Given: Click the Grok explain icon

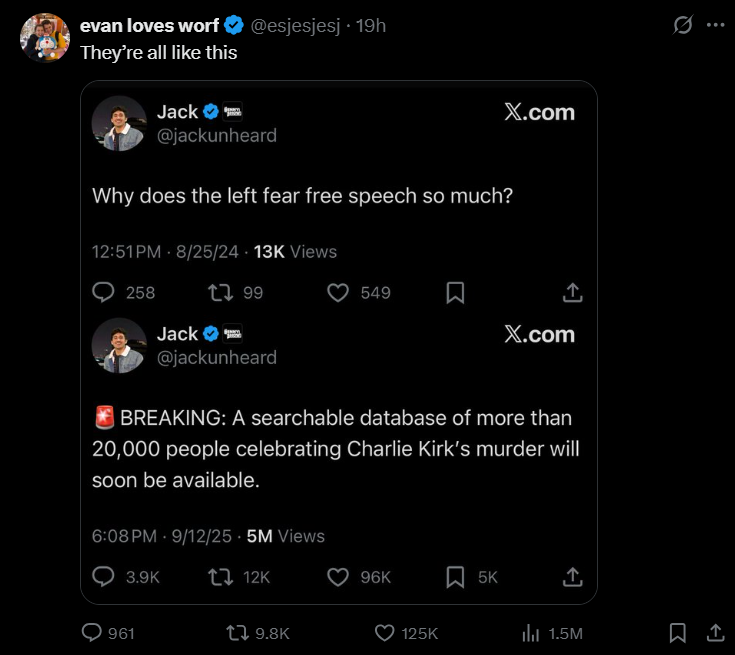Looking at the screenshot, I should (683, 26).
